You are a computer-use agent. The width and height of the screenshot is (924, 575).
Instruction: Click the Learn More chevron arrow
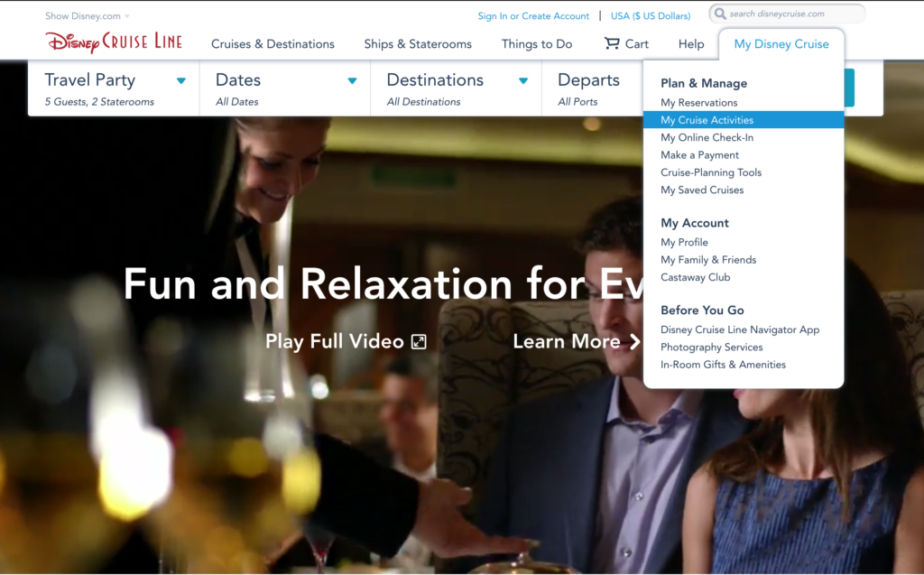click(x=634, y=341)
